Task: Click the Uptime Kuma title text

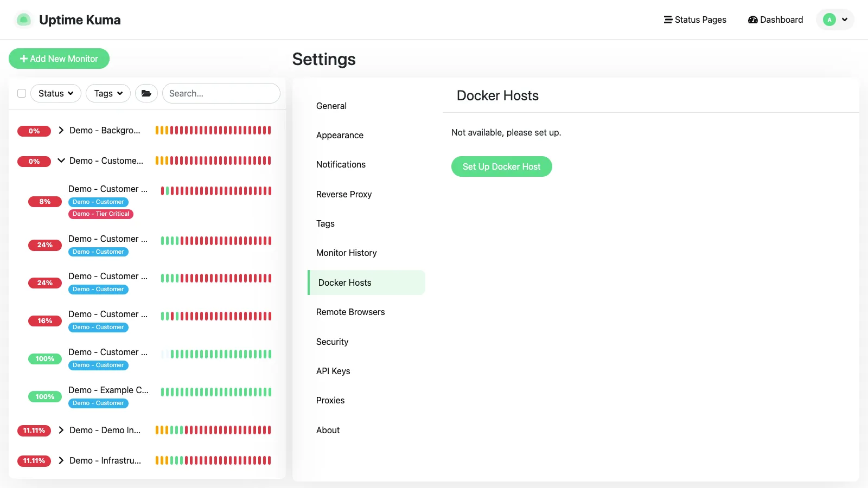Action: tap(80, 20)
